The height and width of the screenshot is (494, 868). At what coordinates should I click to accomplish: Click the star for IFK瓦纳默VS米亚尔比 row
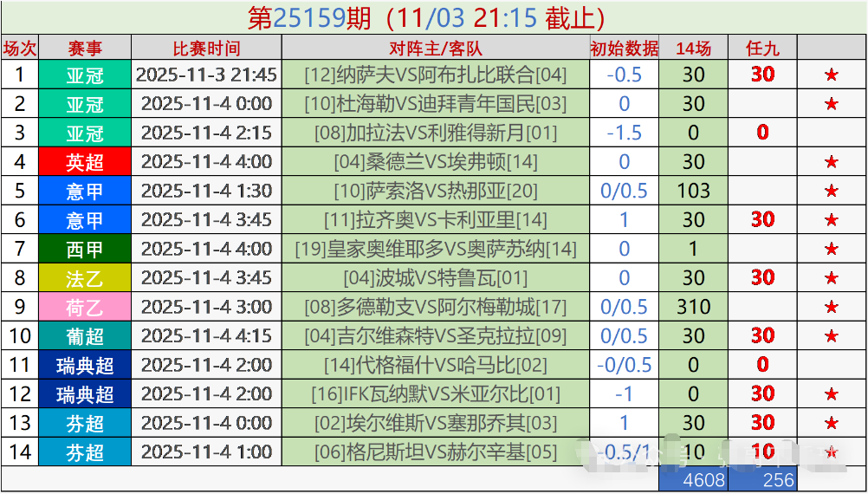(x=831, y=394)
